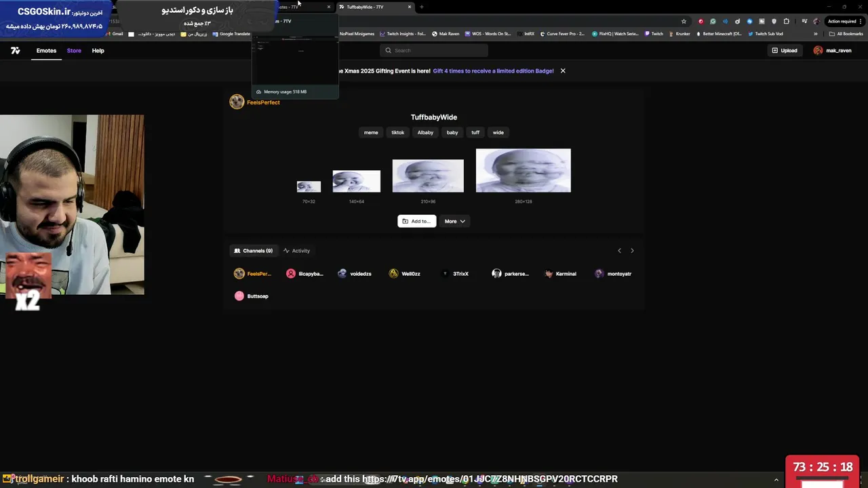Open the Gift 4 times badge link
The height and width of the screenshot is (488, 868).
493,70
